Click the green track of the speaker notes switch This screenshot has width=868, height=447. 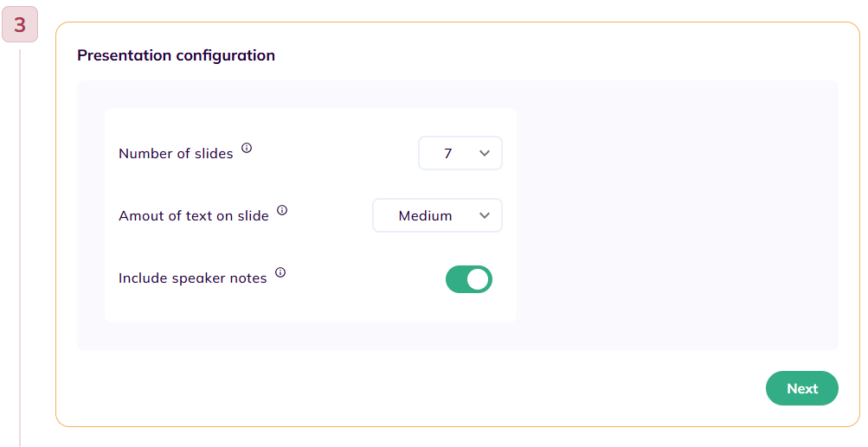[x=455, y=279]
